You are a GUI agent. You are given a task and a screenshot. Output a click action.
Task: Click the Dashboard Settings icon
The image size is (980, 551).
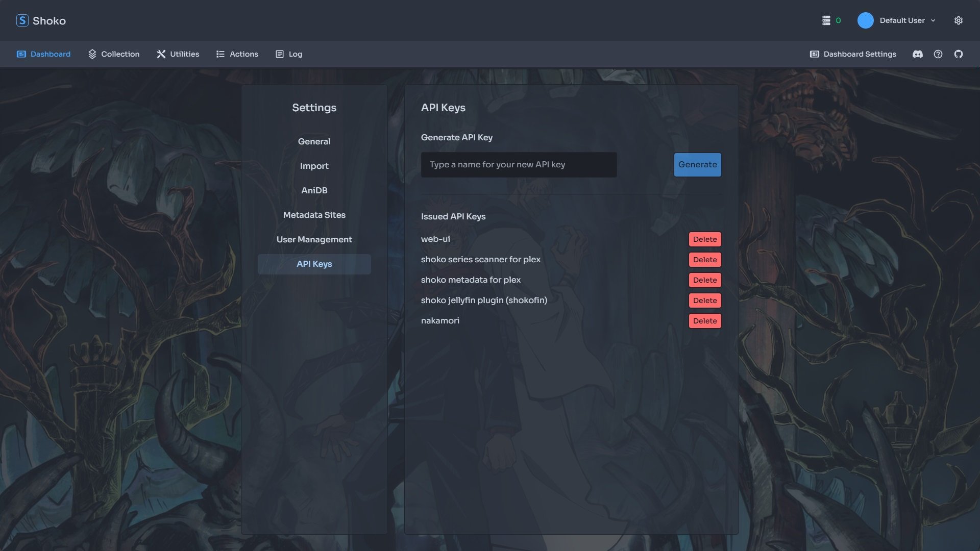(x=814, y=54)
